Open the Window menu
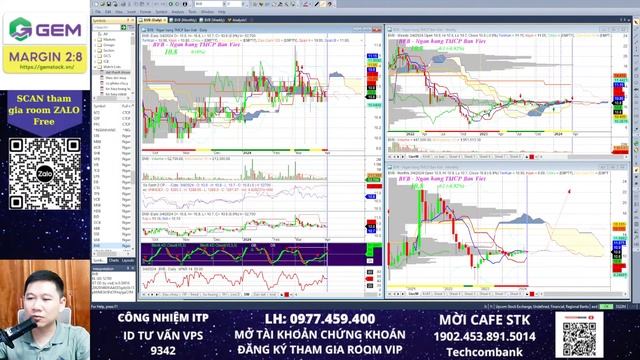The image size is (640, 360). (207, 12)
